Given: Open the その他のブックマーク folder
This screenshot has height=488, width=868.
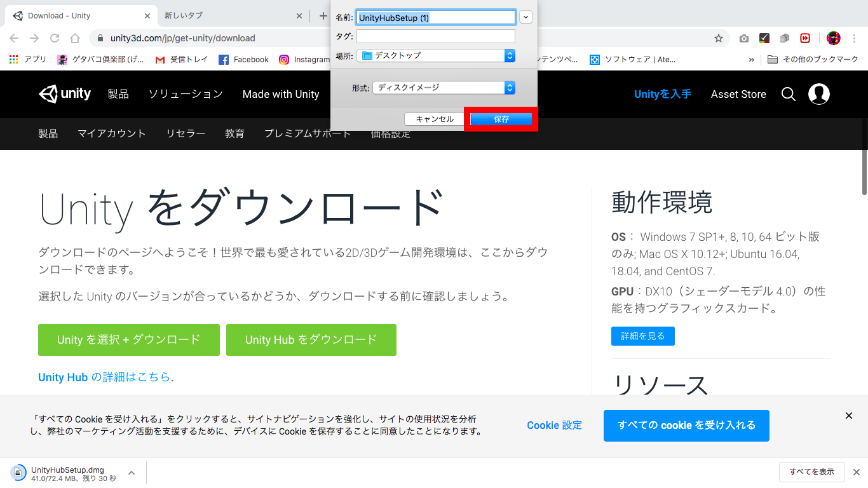Looking at the screenshot, I should (813, 59).
